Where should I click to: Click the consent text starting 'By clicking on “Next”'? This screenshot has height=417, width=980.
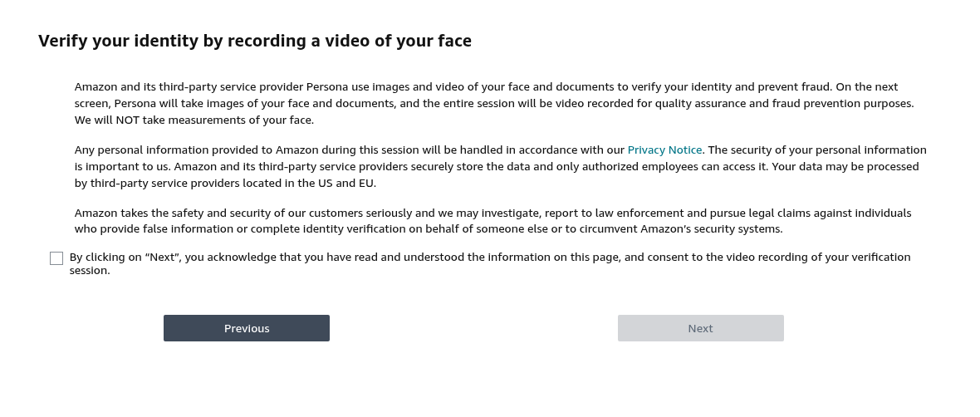(x=490, y=264)
